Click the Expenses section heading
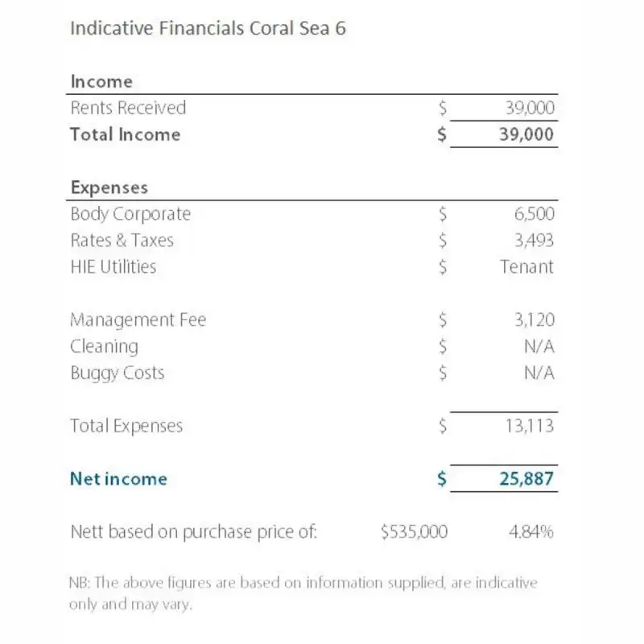 (x=109, y=188)
